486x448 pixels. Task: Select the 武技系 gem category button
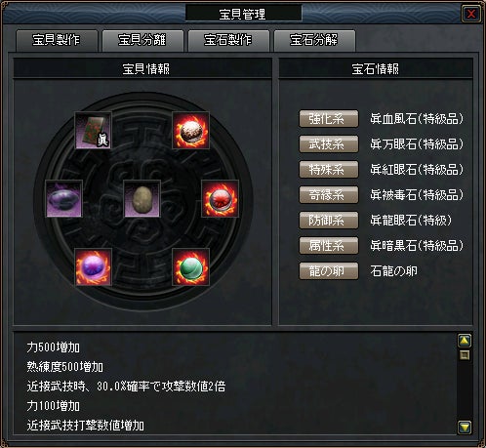point(329,144)
